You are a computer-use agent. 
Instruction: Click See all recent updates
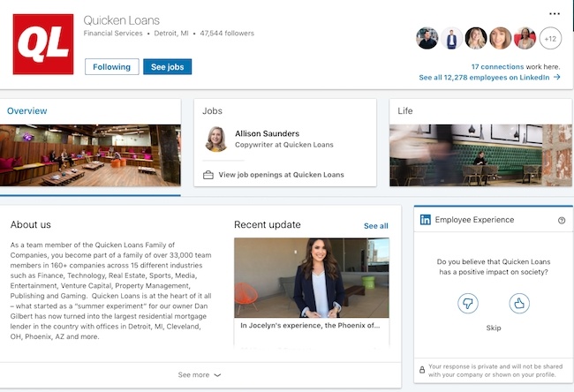pos(375,226)
